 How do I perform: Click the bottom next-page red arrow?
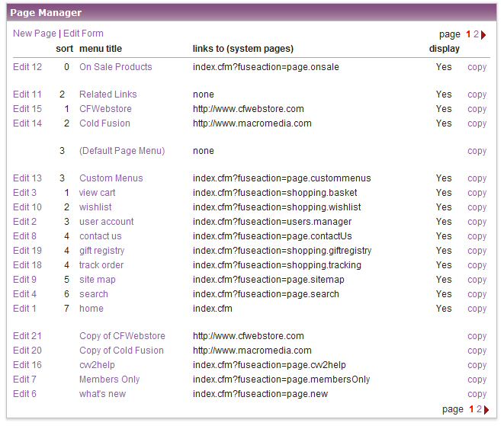[x=486, y=410]
